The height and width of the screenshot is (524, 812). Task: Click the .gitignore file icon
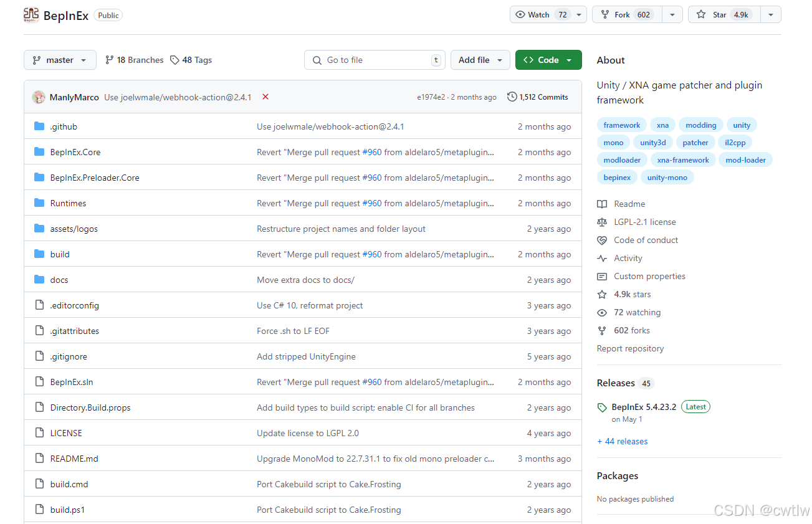coord(39,356)
